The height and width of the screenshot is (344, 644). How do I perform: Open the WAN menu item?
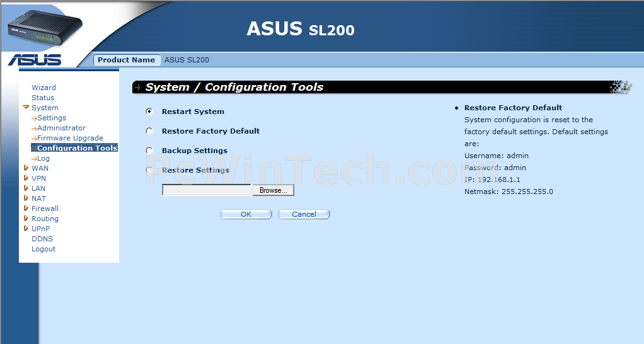(x=40, y=168)
